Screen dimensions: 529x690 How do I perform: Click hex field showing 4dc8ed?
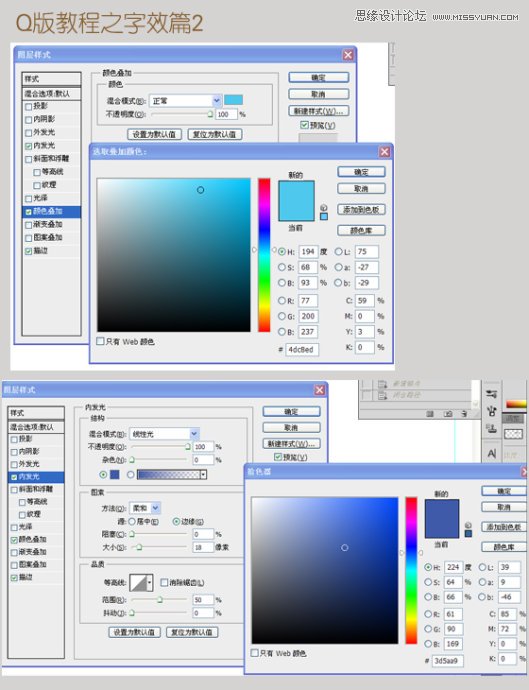pos(302,350)
